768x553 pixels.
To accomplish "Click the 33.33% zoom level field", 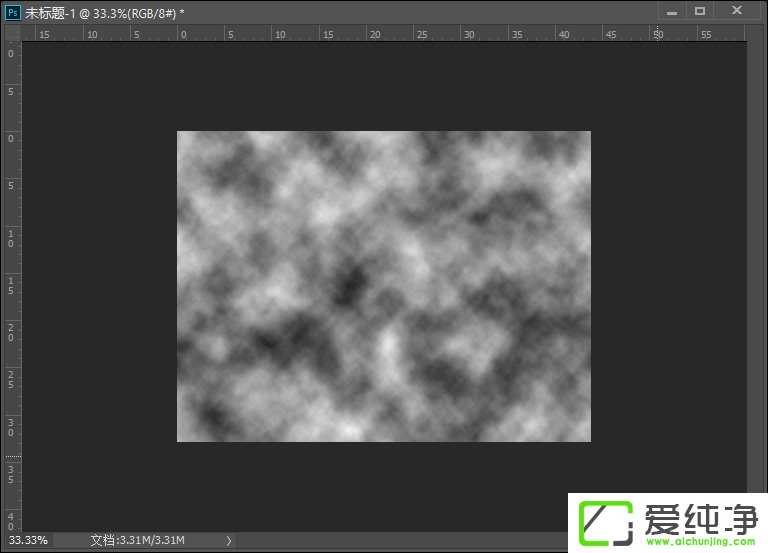I will (27, 540).
